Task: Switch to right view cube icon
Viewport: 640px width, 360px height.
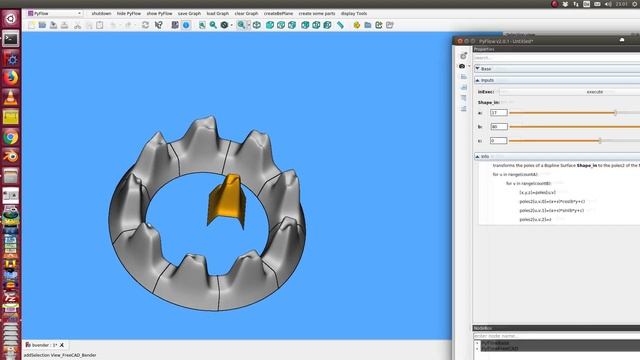Action: [x=292, y=25]
